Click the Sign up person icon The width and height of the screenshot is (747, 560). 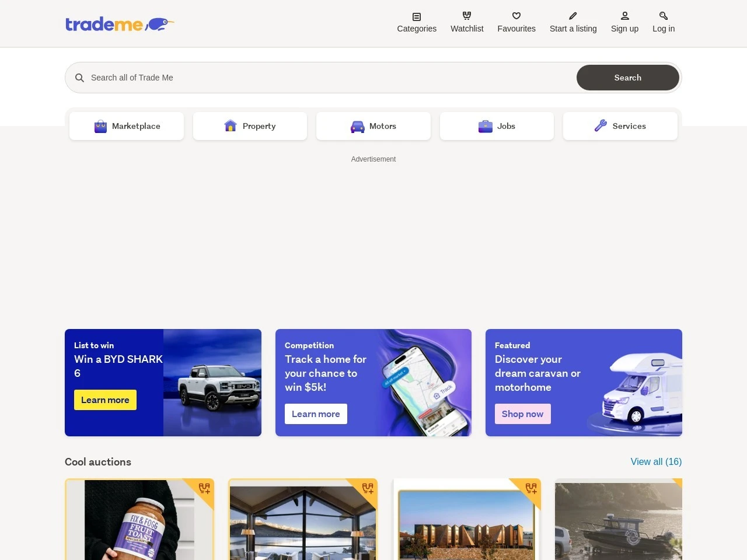pos(624,16)
